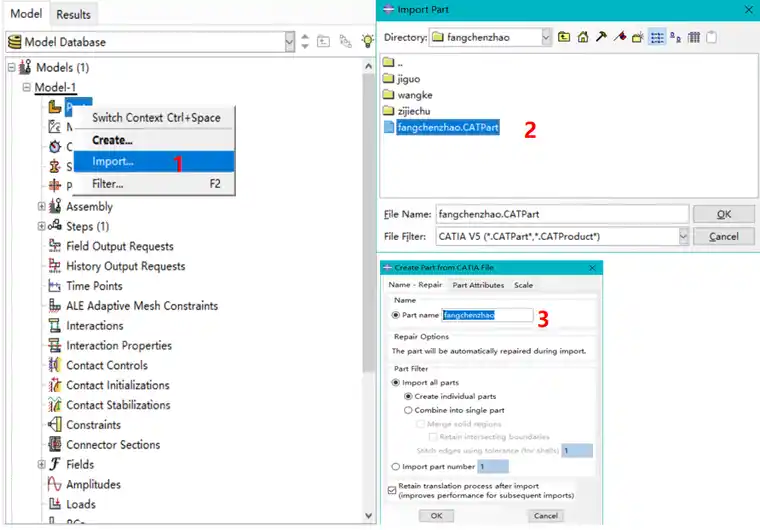Click the model tree vertical scrollbar
The height and width of the screenshot is (530, 760).
(368, 221)
